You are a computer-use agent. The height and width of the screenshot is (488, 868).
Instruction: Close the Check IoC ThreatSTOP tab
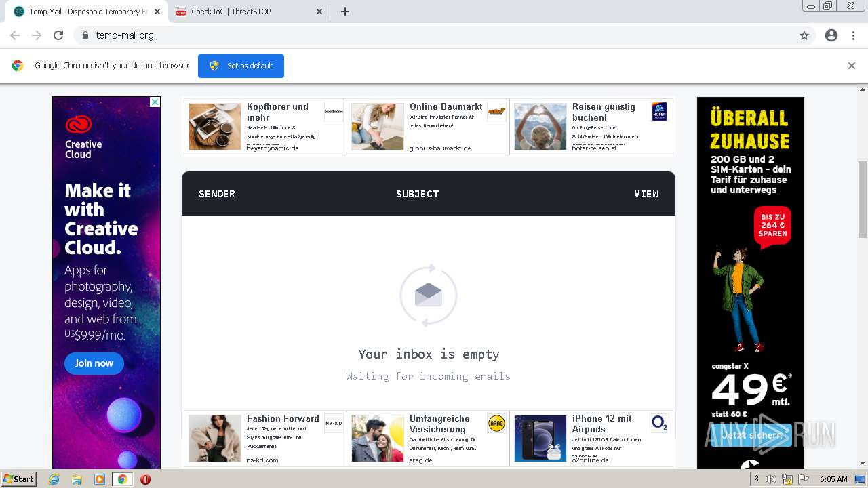click(320, 12)
